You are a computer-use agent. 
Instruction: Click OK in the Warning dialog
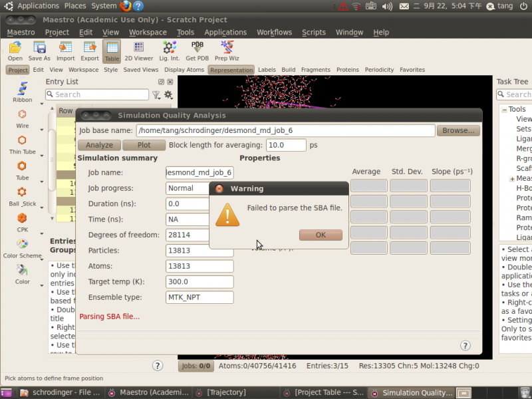(321, 235)
